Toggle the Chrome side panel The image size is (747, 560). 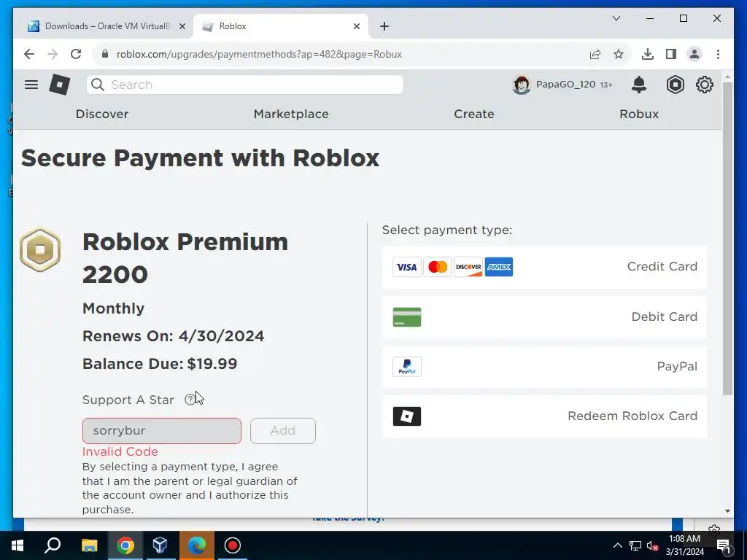[x=671, y=54]
